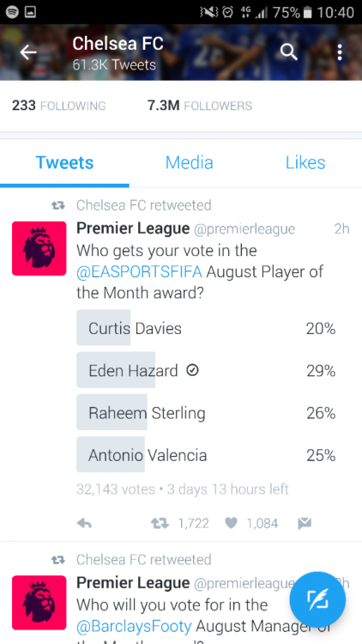Image resolution: width=362 pixels, height=644 pixels.
Task: Tap the compose tweet floating button
Action: (317, 599)
